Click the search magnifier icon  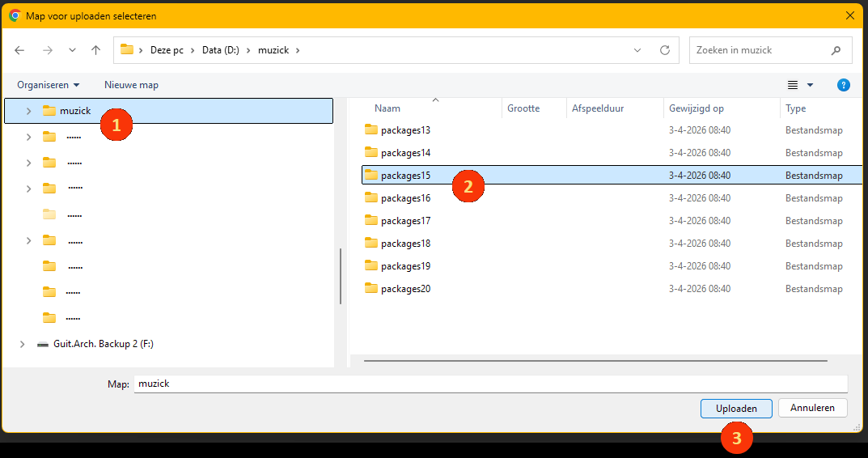tap(836, 50)
